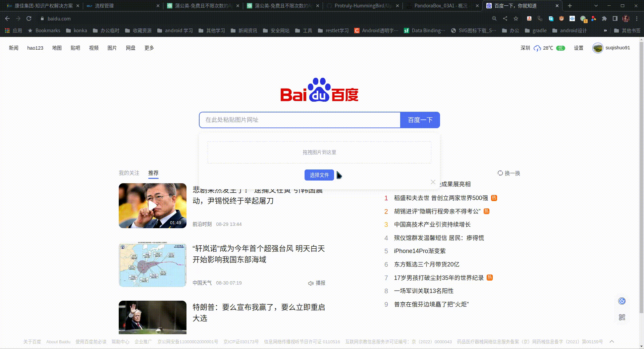The width and height of the screenshot is (644, 349).
Task: Open the Data Binding bookmark
Action: 425,31
